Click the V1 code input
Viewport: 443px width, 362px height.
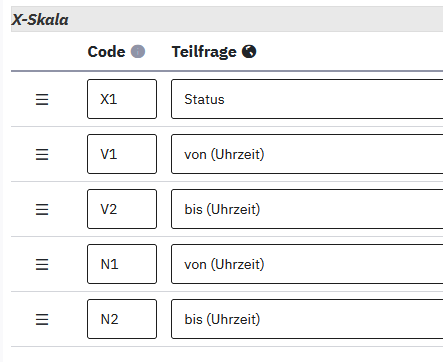click(x=122, y=154)
